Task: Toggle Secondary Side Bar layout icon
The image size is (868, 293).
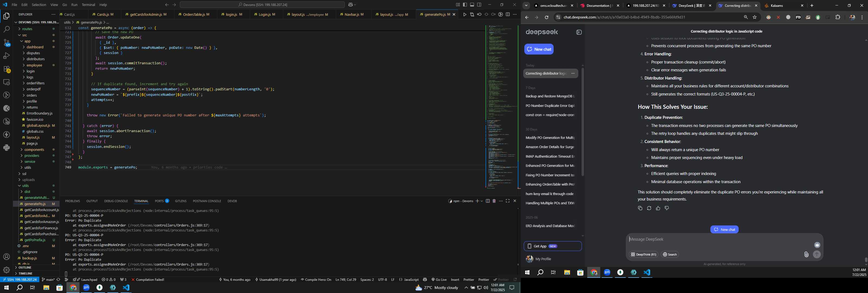Action: tap(479, 5)
